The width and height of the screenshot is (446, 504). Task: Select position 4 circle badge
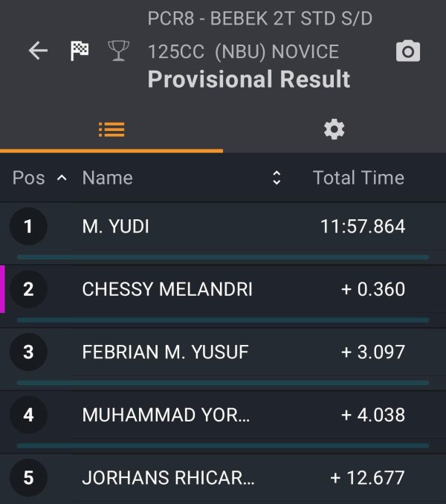(28, 415)
